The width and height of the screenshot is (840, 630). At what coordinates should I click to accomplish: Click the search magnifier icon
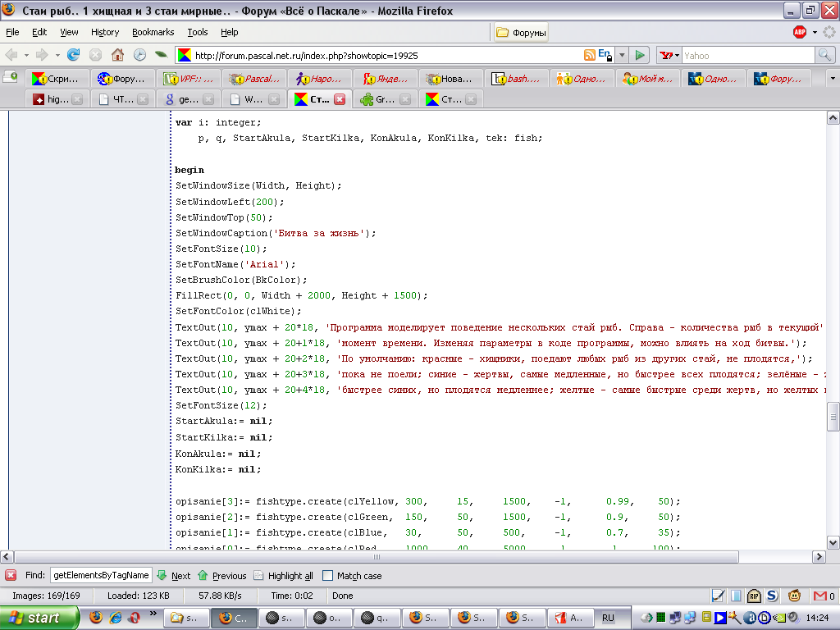click(x=824, y=55)
